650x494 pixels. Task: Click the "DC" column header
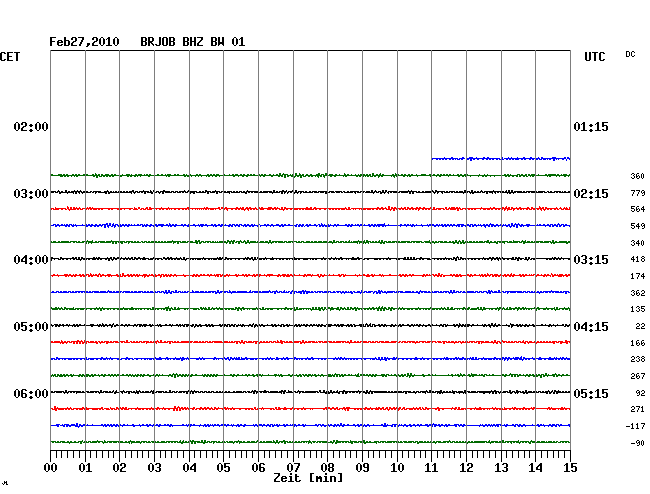click(x=630, y=54)
